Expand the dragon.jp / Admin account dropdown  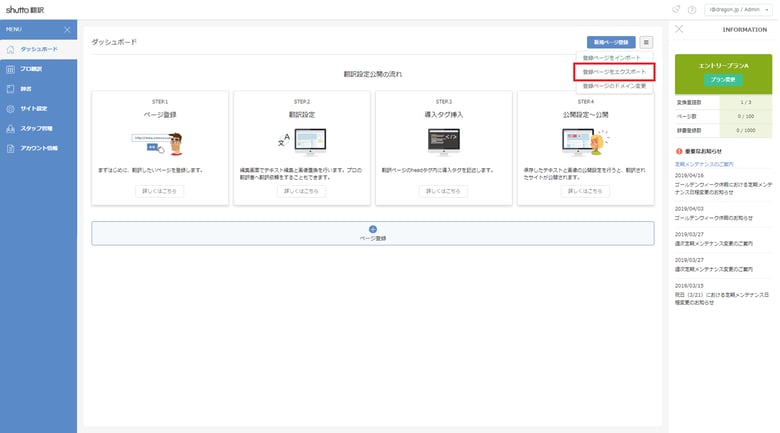pos(738,9)
